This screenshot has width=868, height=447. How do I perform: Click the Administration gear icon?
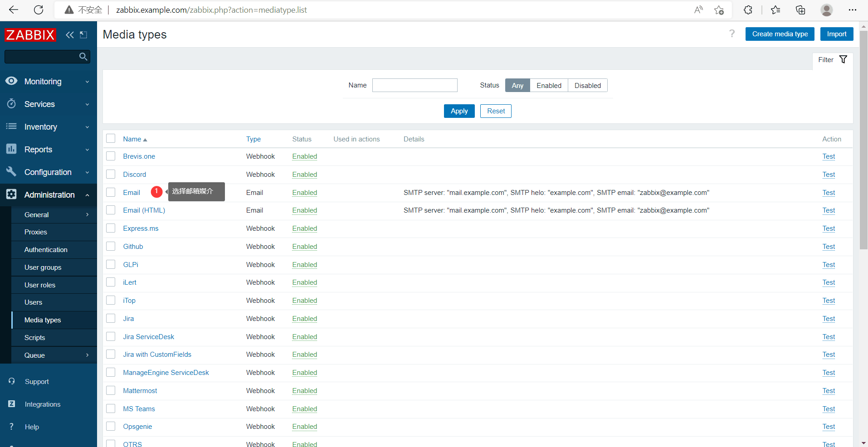[x=11, y=194]
